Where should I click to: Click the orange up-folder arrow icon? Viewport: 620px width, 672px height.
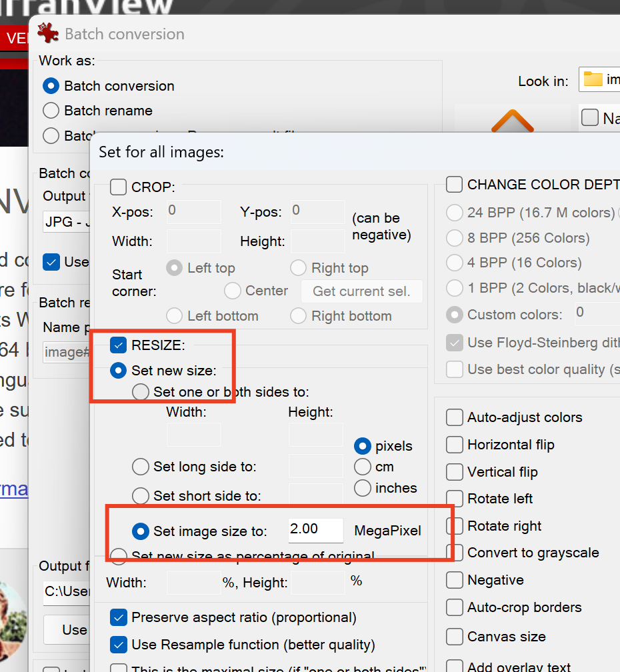tap(512, 122)
